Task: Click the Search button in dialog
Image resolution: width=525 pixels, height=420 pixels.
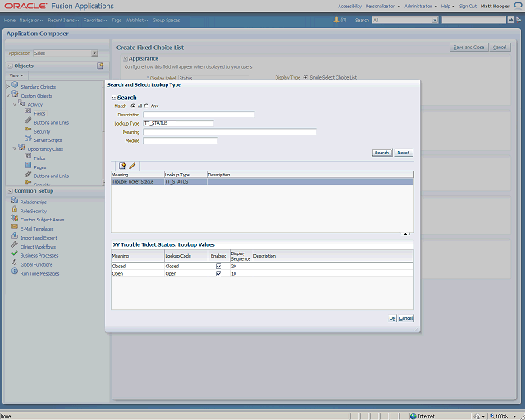Action: click(x=381, y=153)
